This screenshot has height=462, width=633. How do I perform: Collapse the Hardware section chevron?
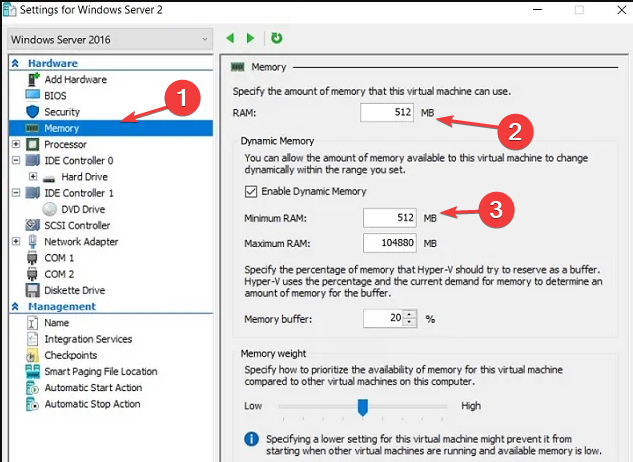coord(15,63)
